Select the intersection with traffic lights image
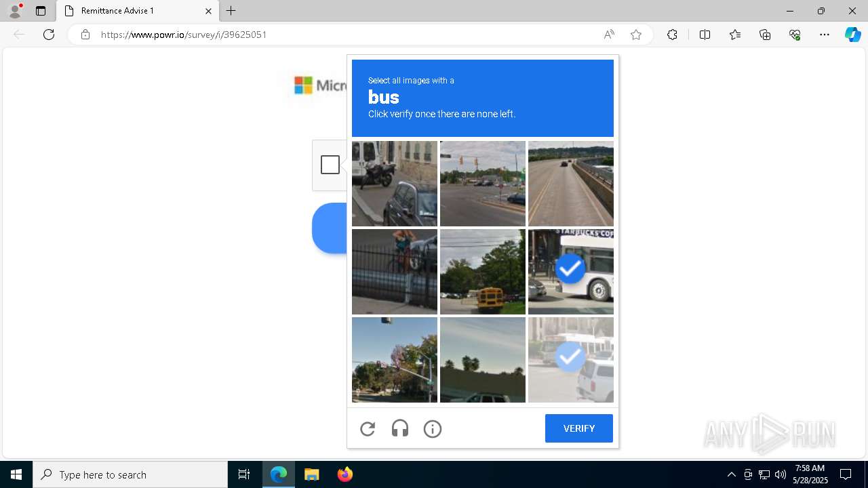Screen dimensions: 868x488 (483, 184)
